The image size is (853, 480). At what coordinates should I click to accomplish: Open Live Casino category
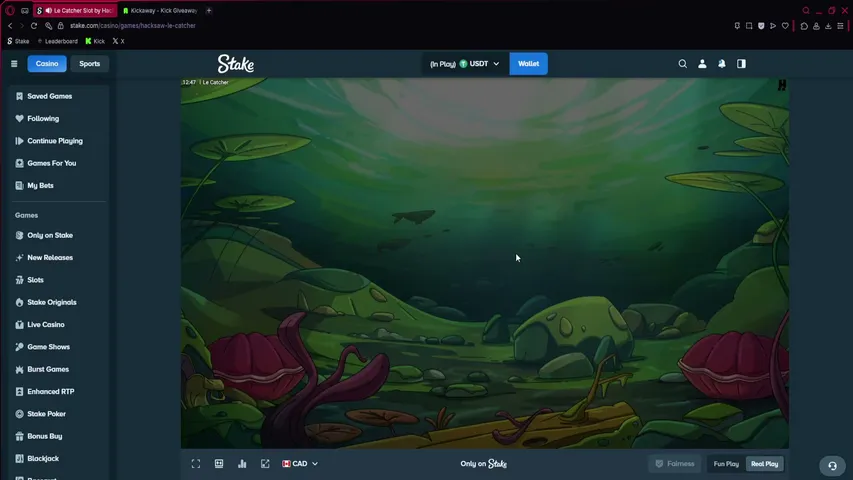click(58, 324)
